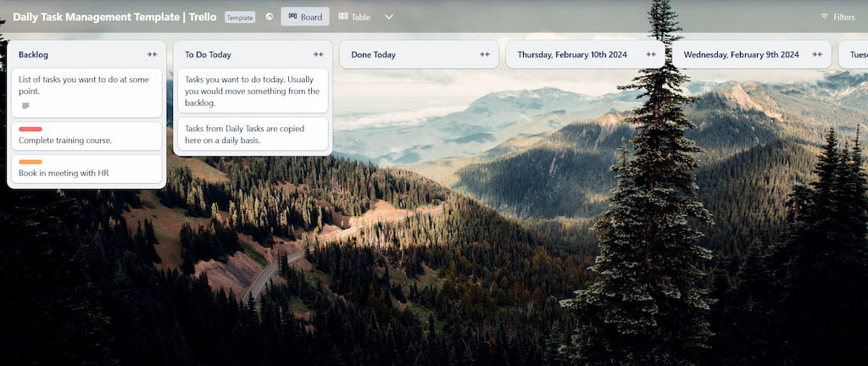The height and width of the screenshot is (366, 868).
Task: Click the red label on Complete training course
Action: [31, 129]
